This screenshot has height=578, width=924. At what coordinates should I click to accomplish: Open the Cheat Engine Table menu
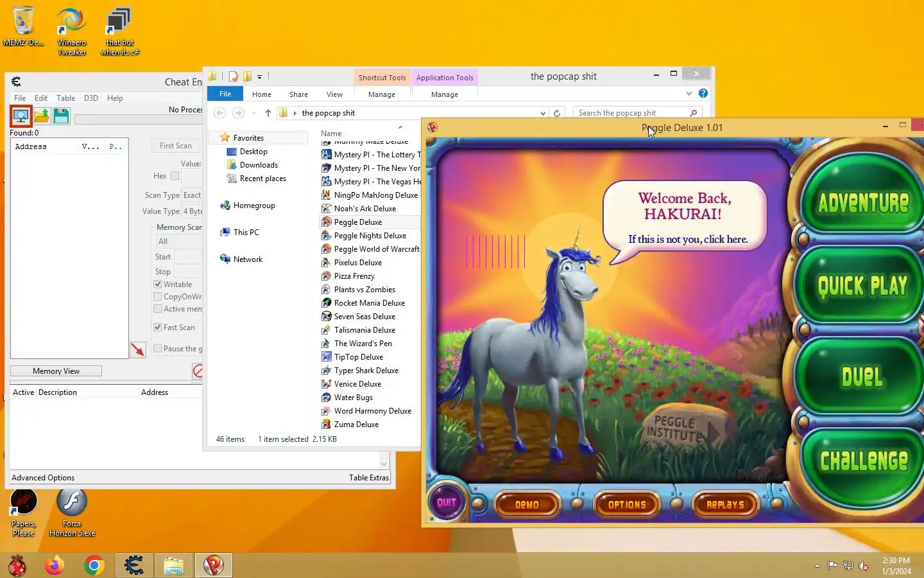click(65, 98)
